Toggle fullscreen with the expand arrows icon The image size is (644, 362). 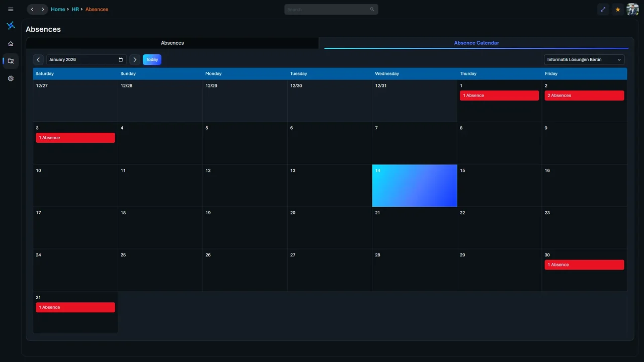(x=603, y=9)
